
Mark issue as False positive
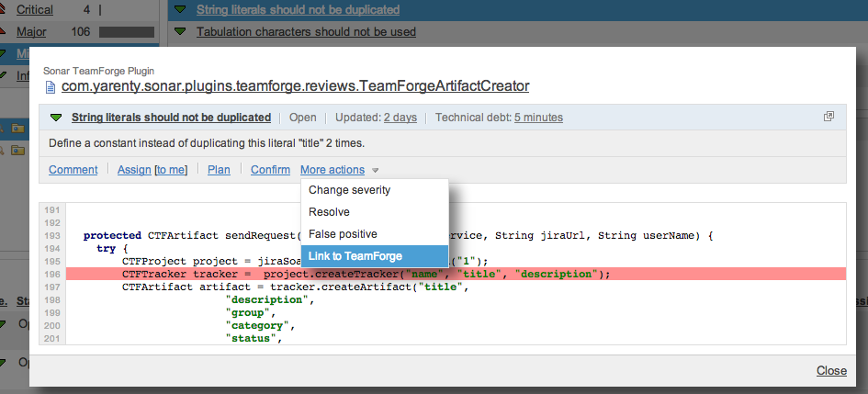(x=343, y=234)
